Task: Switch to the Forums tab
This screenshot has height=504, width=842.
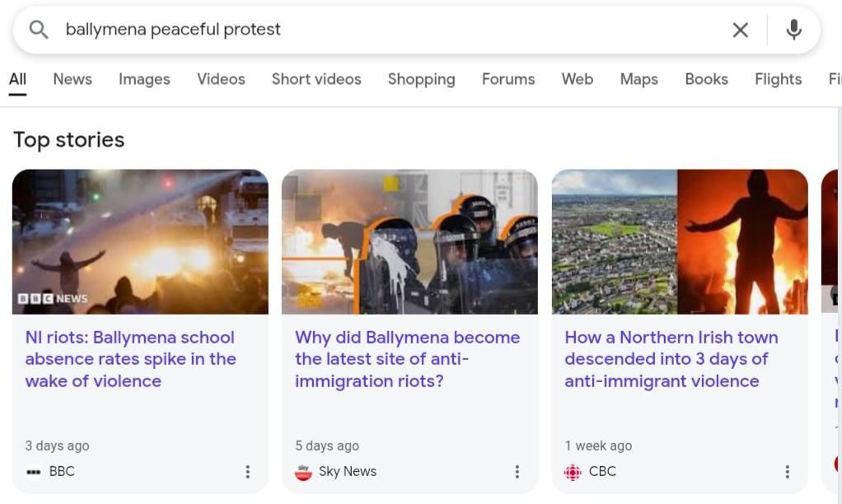Action: (508, 79)
